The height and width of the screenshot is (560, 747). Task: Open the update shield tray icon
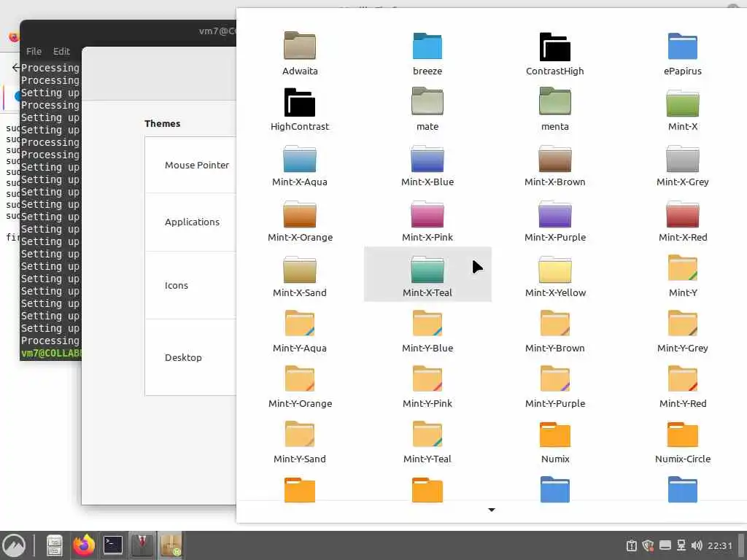coord(648,545)
